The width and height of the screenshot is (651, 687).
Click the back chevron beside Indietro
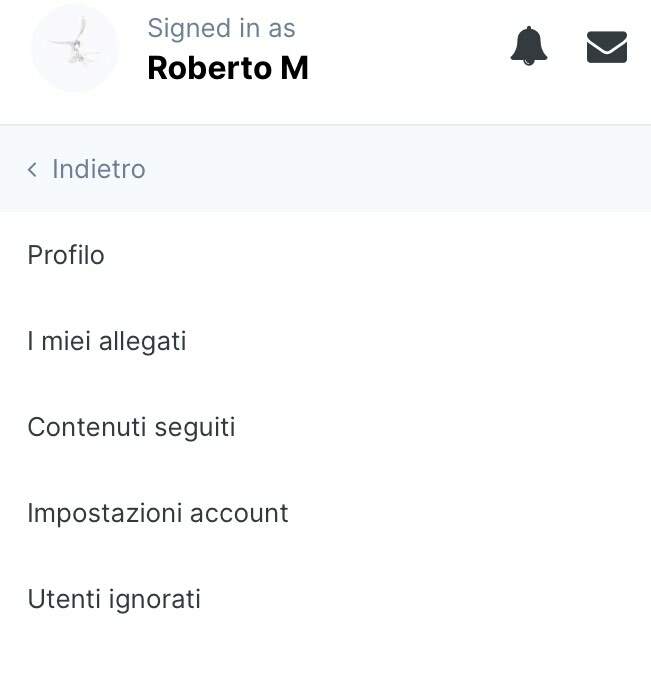click(x=32, y=169)
